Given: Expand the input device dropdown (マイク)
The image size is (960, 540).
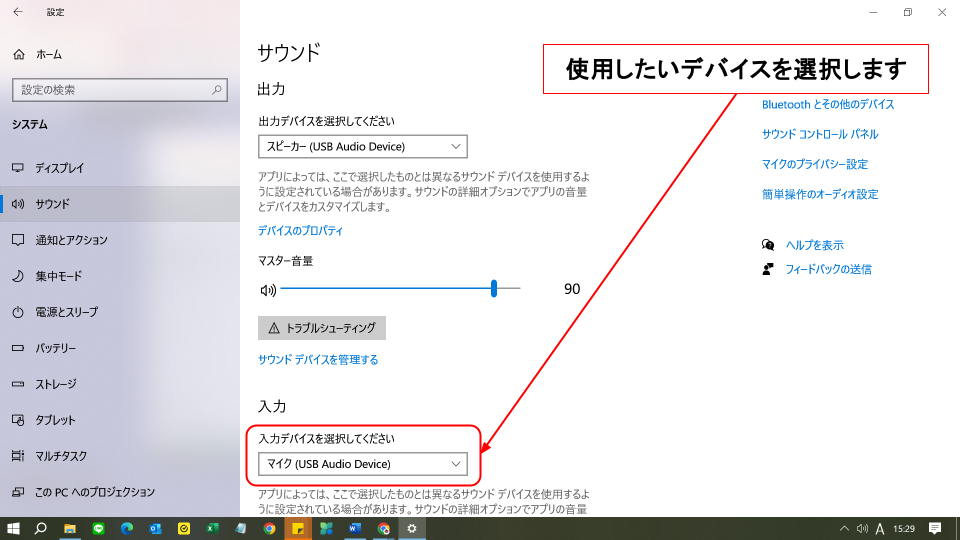Looking at the screenshot, I should (362, 464).
